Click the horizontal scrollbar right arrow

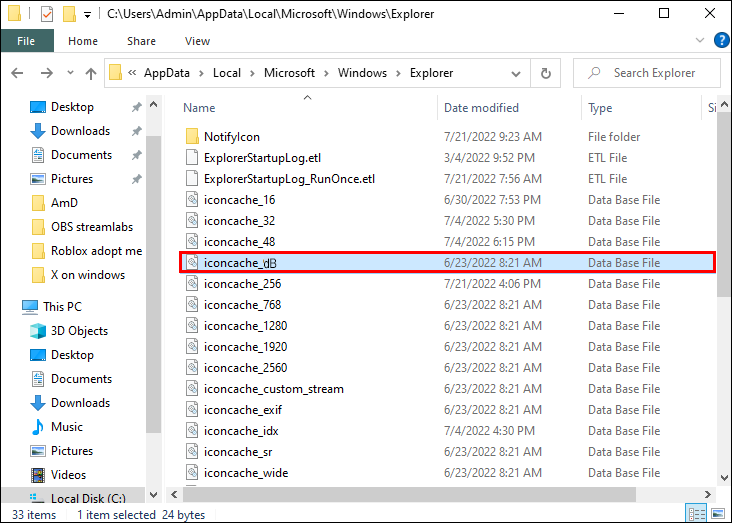708,494
